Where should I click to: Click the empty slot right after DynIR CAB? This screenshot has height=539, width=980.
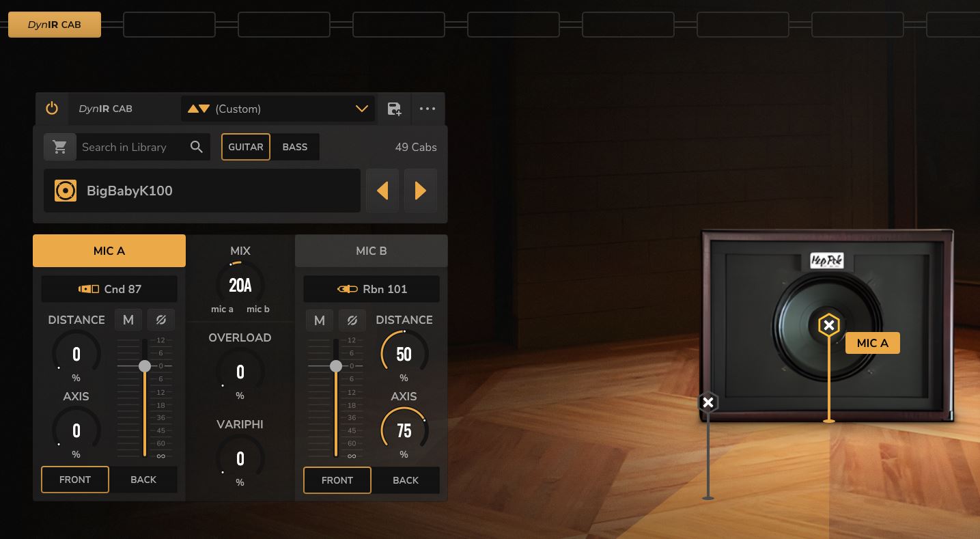(x=169, y=25)
